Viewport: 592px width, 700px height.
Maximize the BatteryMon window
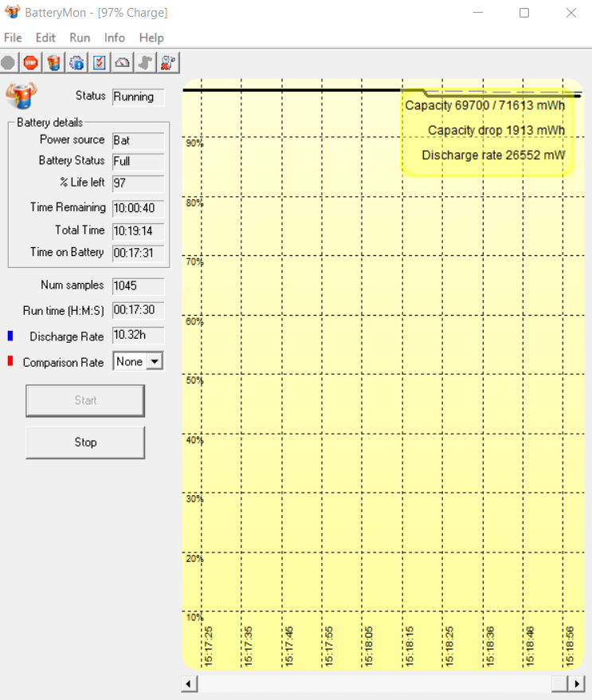[x=524, y=13]
